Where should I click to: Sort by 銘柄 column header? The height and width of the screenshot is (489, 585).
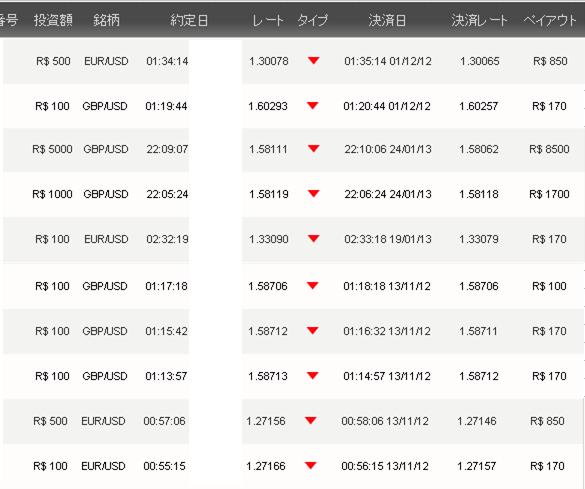[x=106, y=20]
